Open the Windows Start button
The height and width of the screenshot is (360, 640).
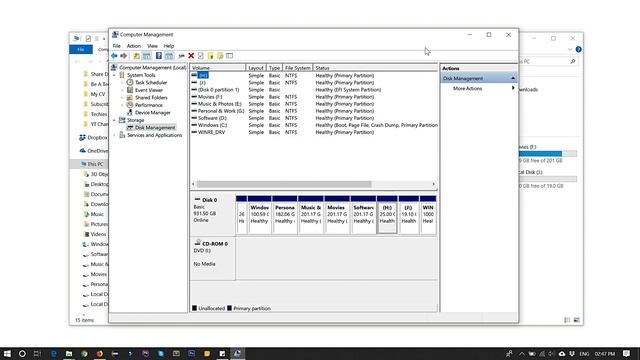(7, 353)
